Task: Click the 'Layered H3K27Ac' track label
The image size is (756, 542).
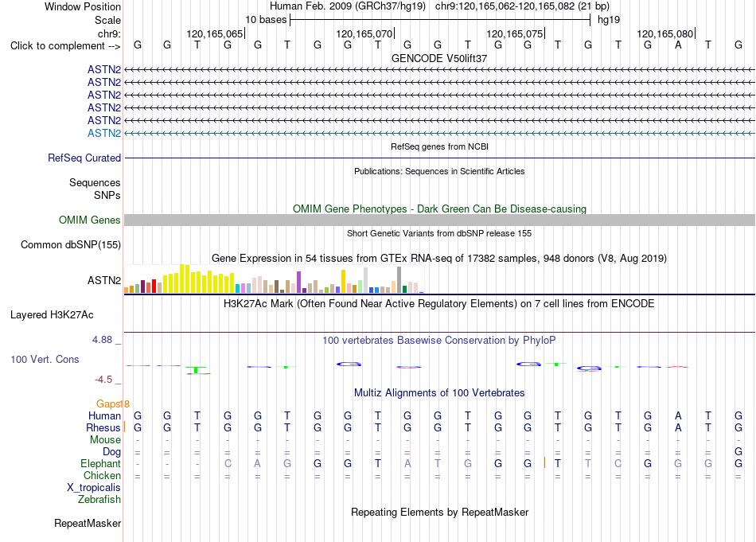Action: [52, 315]
